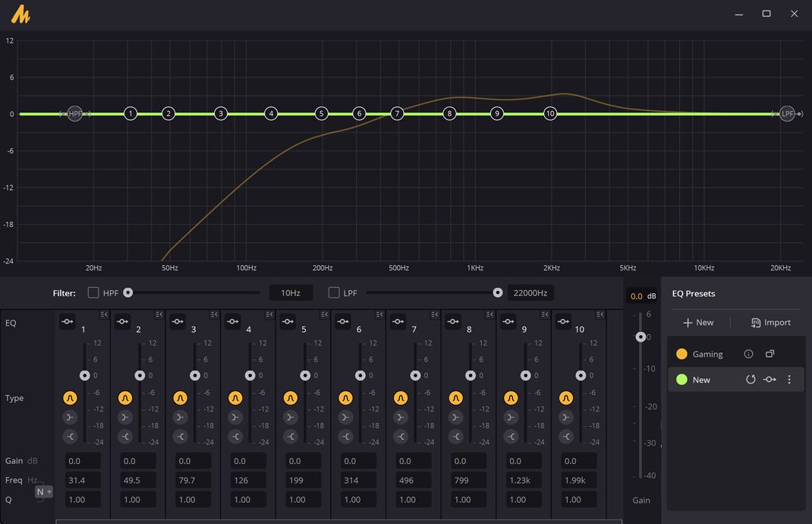Toggle bypass on EQ band 10
Viewport: 812px width, 524px height.
point(563,322)
